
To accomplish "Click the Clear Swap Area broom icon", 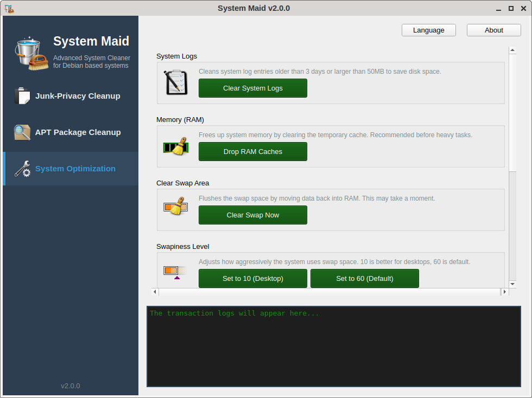I will click(176, 208).
